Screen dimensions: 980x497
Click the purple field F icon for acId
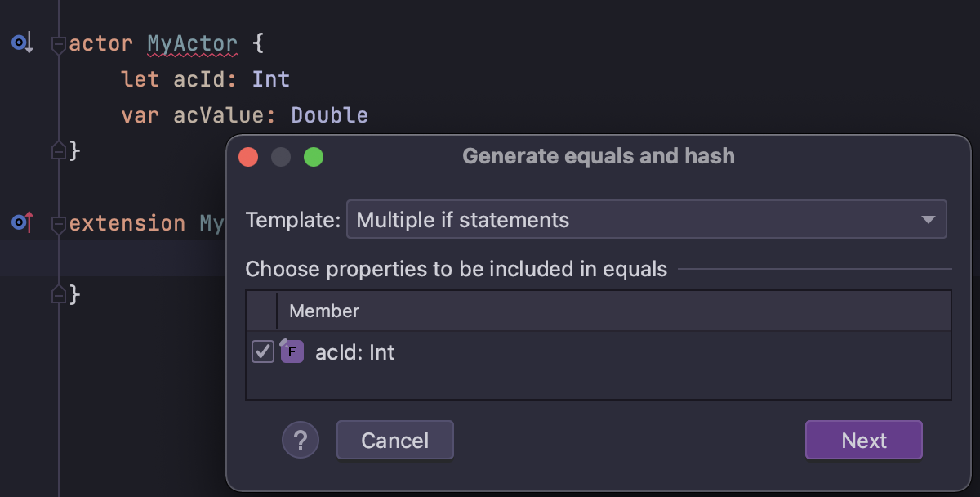(292, 352)
